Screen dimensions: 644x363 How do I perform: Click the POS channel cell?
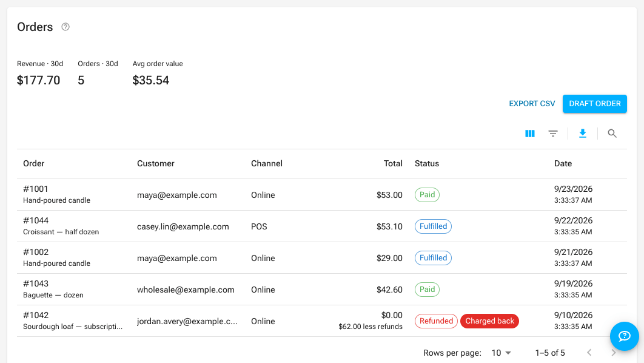point(259,226)
